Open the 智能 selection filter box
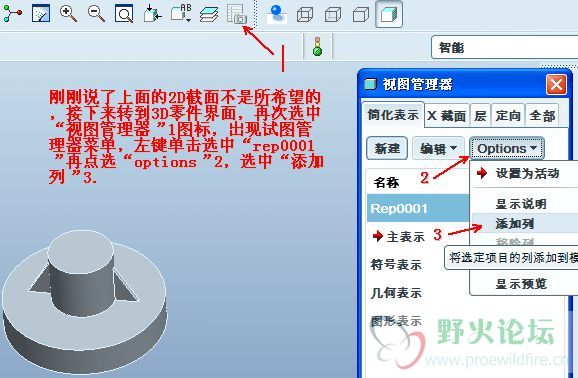578x378 pixels. coord(504,47)
